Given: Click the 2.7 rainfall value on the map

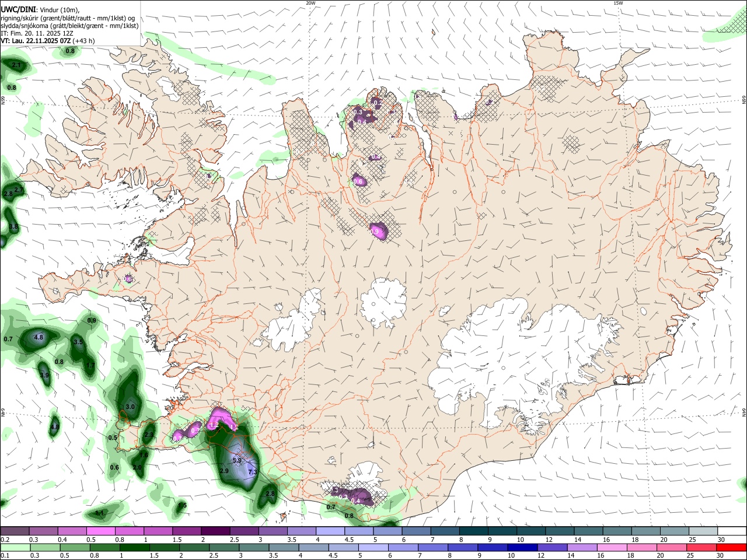Looking at the screenshot, I should (x=19, y=190).
